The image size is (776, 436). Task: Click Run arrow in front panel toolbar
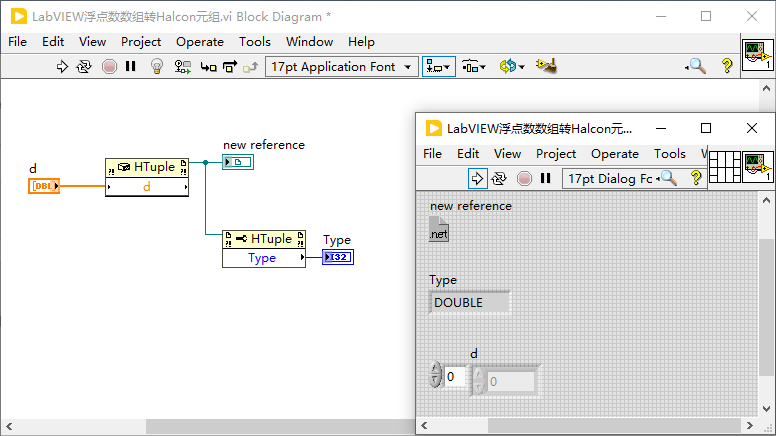477,178
